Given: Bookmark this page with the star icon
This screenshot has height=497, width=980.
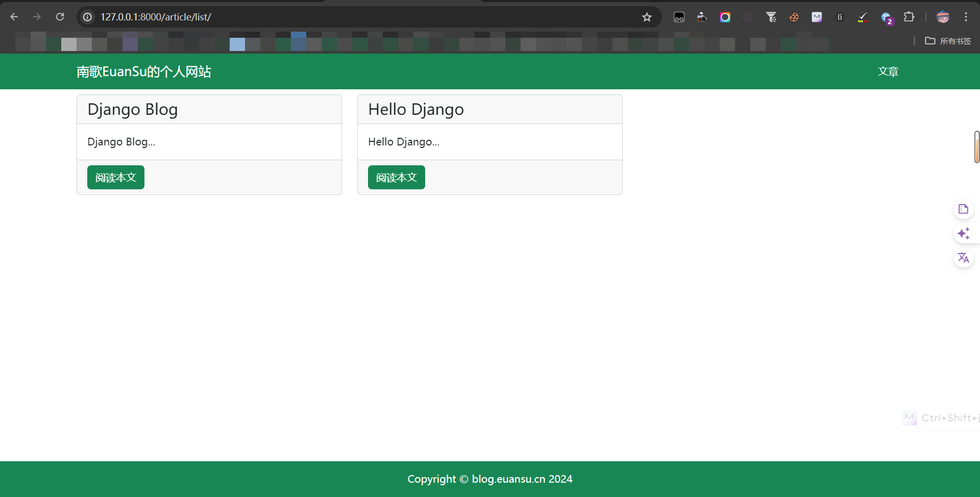Looking at the screenshot, I should [647, 17].
